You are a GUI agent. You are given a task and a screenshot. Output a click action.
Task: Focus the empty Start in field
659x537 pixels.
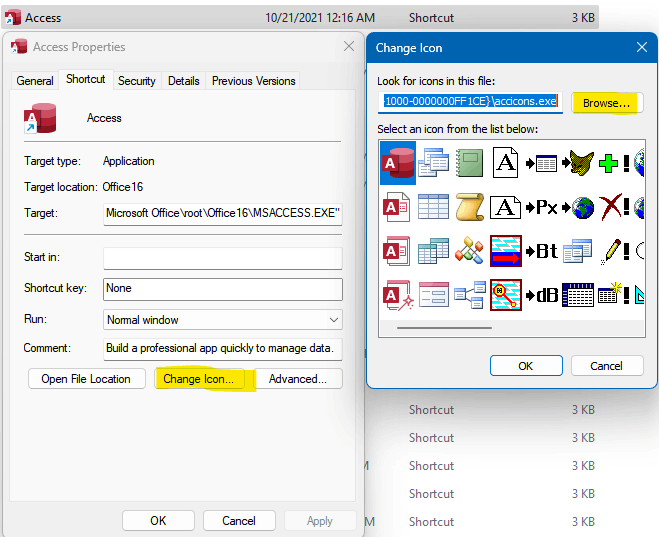click(x=223, y=258)
